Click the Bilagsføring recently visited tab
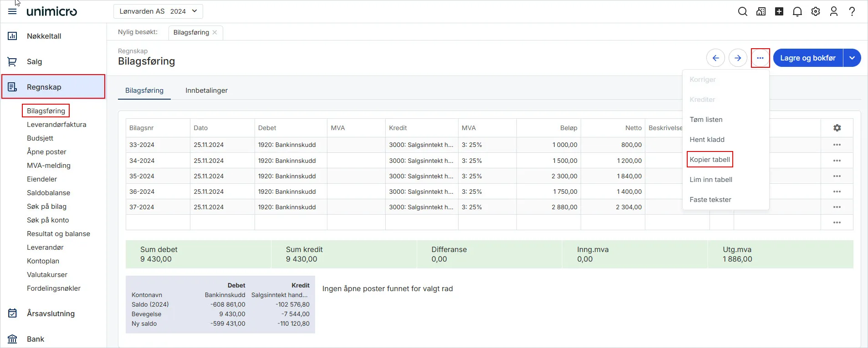 (191, 32)
